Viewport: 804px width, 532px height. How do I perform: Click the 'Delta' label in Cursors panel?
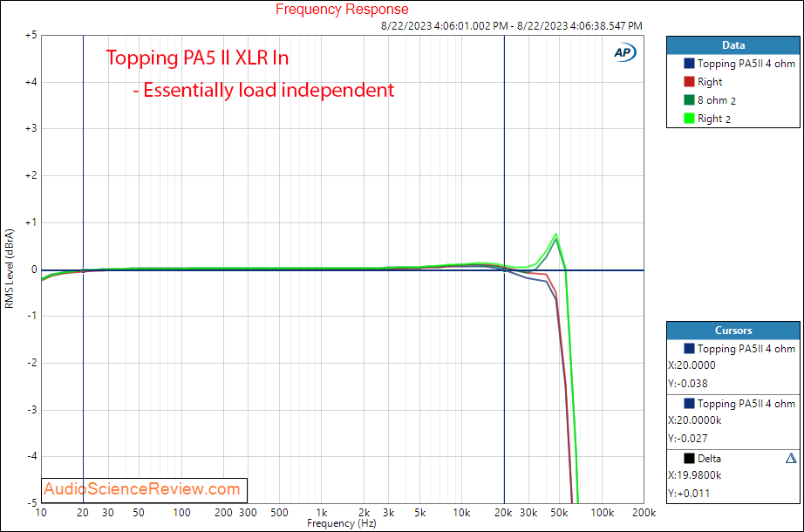point(709,458)
